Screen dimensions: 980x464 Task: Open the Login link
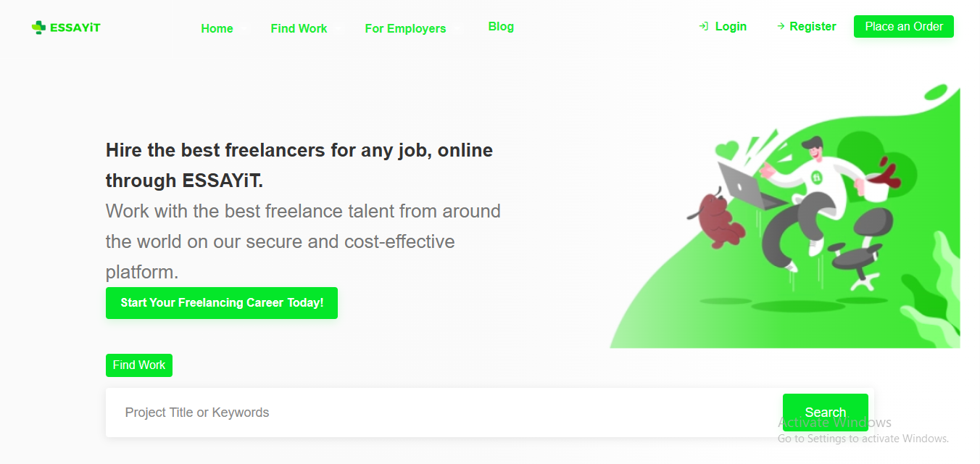[x=731, y=27]
